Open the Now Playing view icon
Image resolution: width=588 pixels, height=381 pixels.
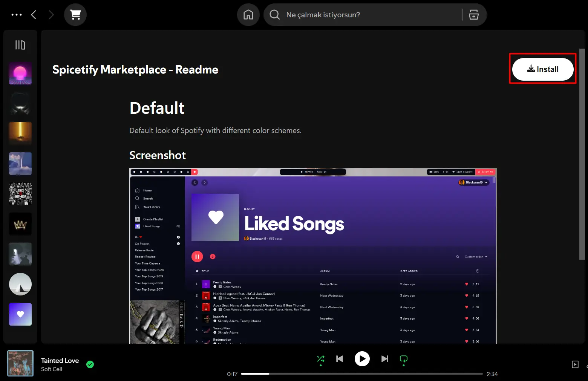pyautogui.click(x=575, y=364)
